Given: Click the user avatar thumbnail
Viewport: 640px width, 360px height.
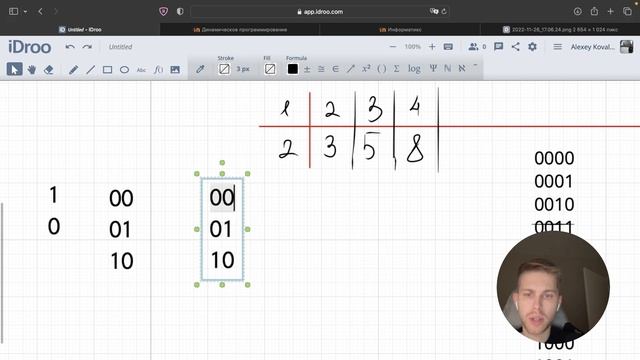Looking at the screenshot, I should [x=627, y=47].
